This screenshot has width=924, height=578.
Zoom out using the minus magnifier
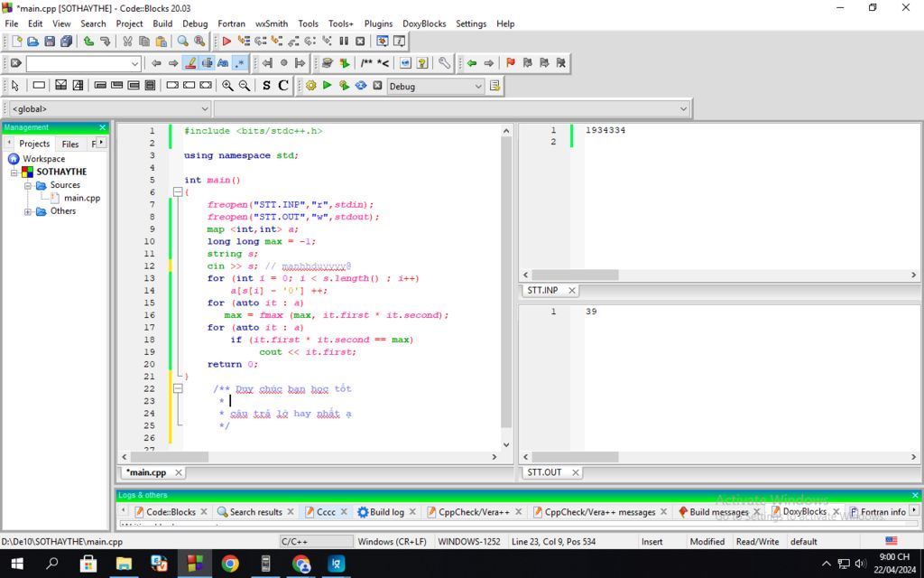click(x=244, y=86)
